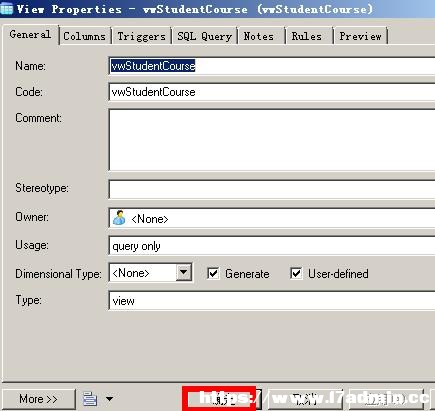Expand the arrow next to properties icon

[x=109, y=399]
